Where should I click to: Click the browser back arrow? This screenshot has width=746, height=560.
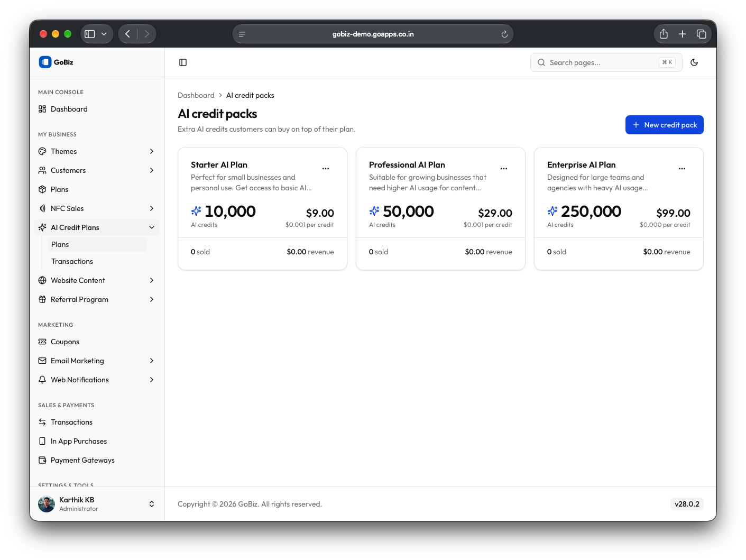click(x=127, y=34)
